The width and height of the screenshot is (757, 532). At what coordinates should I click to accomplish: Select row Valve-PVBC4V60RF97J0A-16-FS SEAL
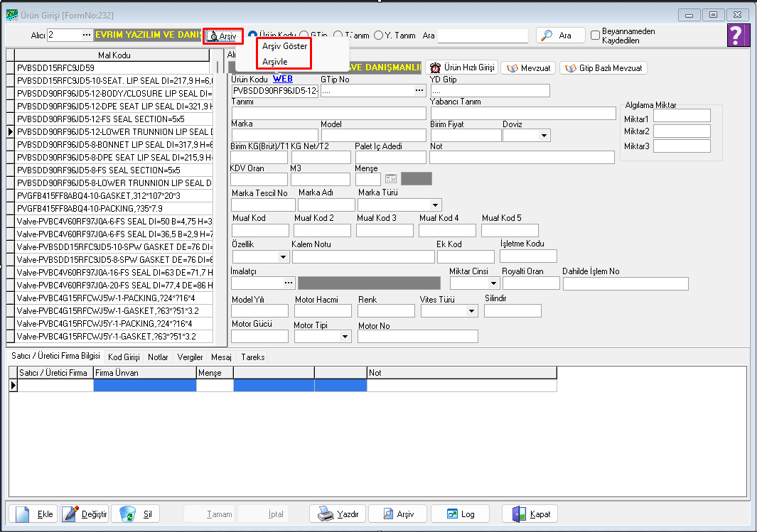(x=114, y=273)
